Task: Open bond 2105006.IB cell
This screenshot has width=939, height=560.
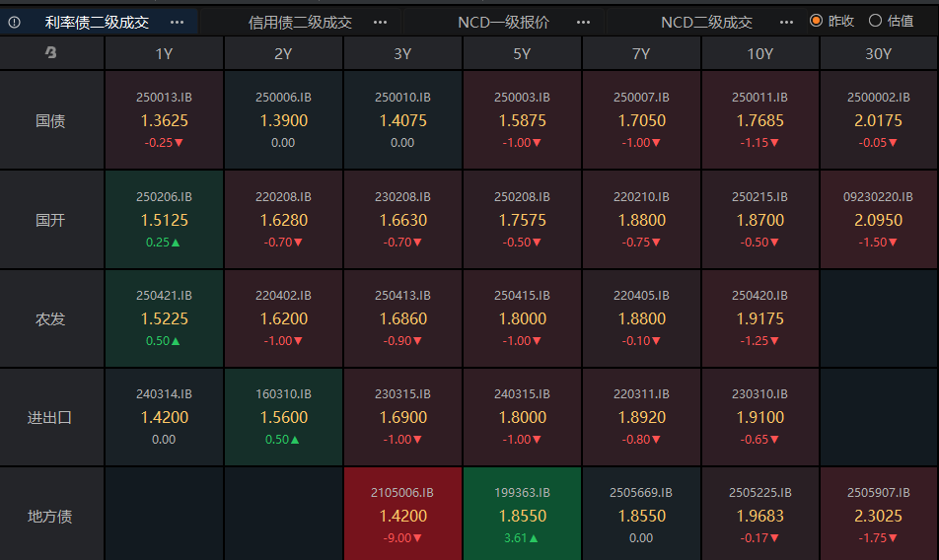Action: coord(402,514)
